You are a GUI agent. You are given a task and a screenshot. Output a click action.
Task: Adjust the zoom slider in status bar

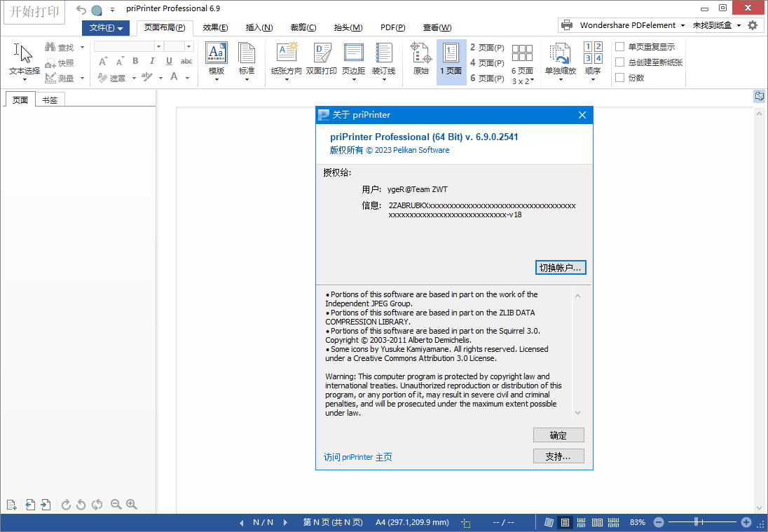697,522
